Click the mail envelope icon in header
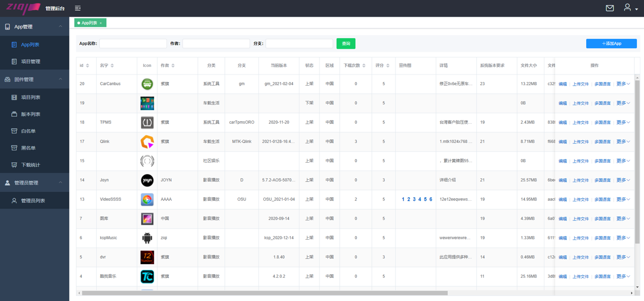This screenshot has width=644, height=301. (x=610, y=8)
